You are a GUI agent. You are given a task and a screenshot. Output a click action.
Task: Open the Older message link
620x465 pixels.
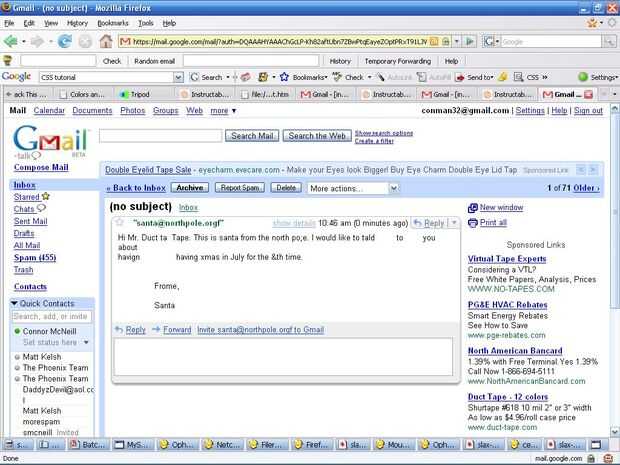tap(586, 188)
